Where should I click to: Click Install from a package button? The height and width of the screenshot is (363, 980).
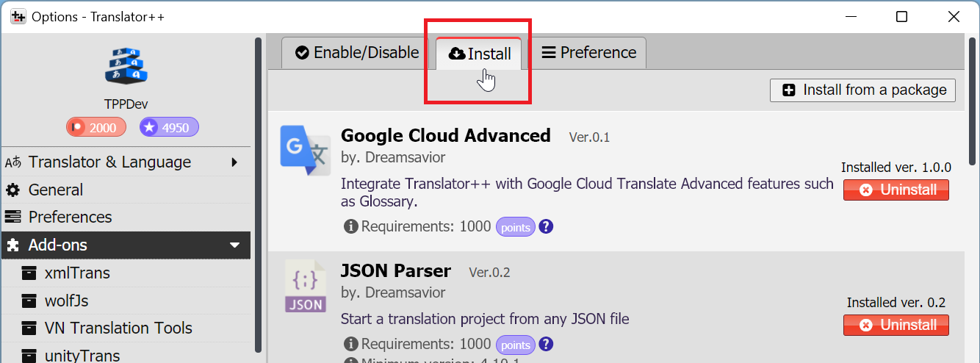(x=863, y=90)
